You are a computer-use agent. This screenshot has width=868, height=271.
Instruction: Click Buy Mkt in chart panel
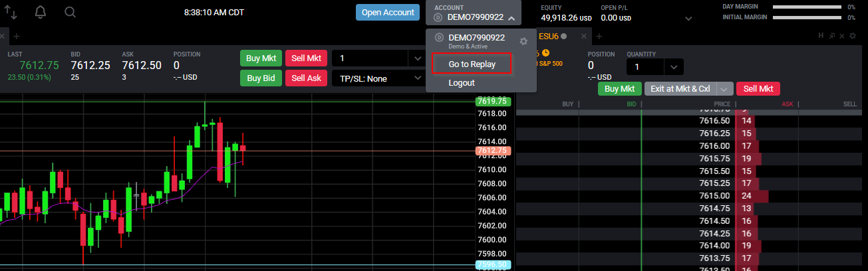261,58
